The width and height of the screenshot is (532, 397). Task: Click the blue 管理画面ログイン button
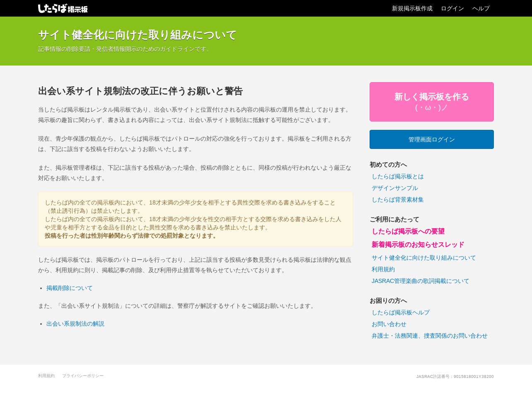pyautogui.click(x=432, y=139)
